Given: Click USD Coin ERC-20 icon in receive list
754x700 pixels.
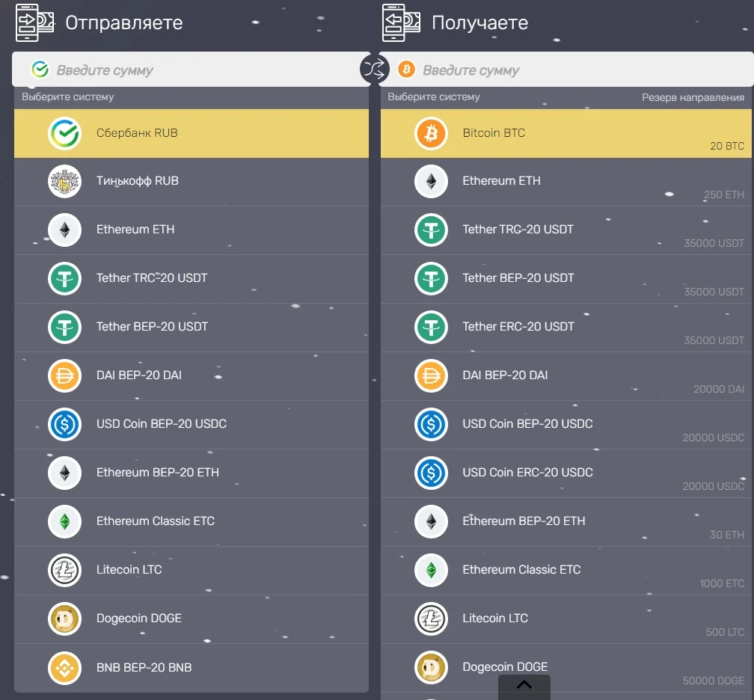Looking at the screenshot, I should click(431, 473).
